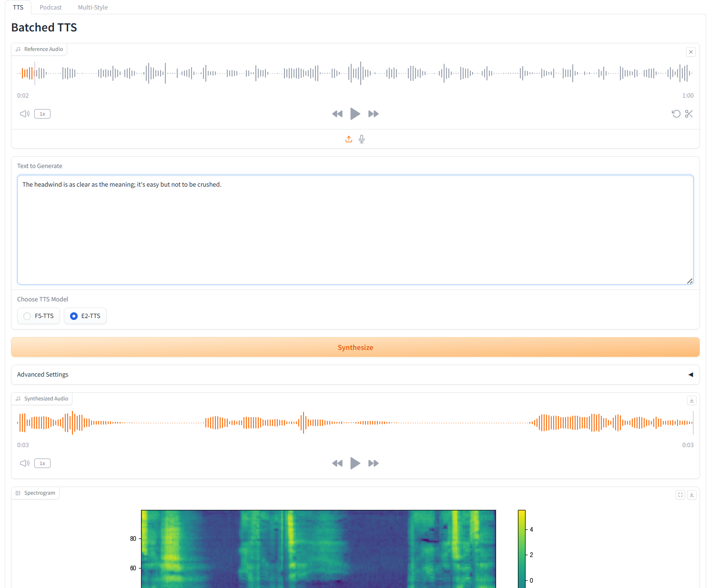This screenshot has width=709, height=588.
Task: Download the synthesized audio
Action: point(692,400)
